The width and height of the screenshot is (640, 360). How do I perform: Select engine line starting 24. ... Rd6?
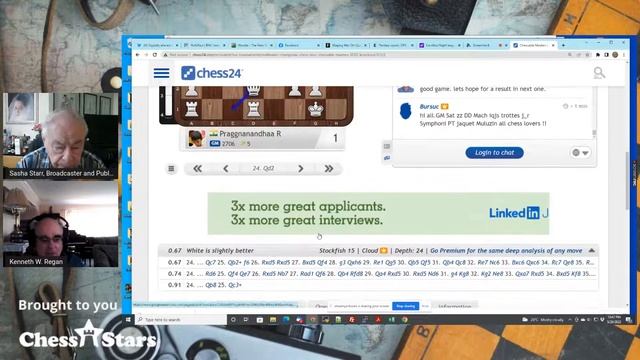(x=378, y=273)
